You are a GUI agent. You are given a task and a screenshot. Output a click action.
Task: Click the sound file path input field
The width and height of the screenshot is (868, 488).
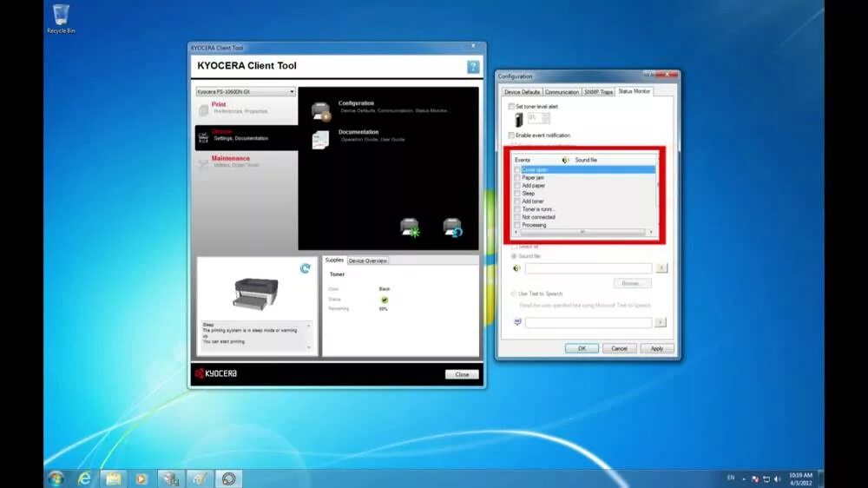(x=589, y=268)
